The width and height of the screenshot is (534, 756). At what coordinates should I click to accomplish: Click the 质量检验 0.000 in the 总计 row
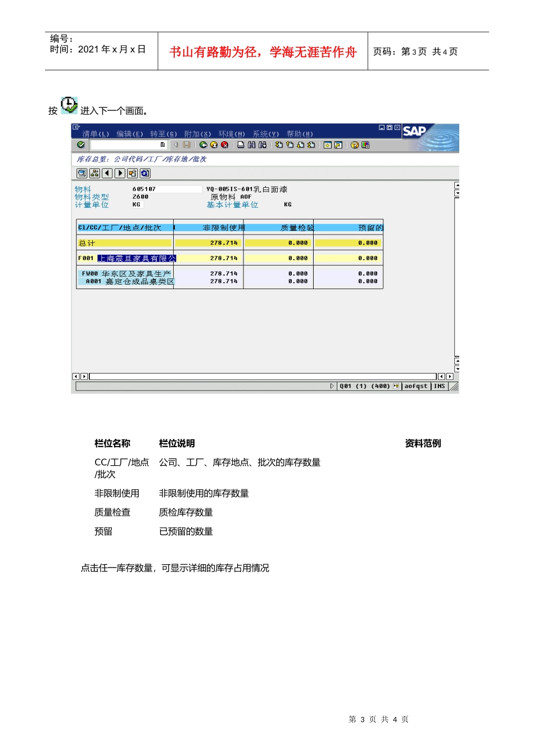pos(298,243)
